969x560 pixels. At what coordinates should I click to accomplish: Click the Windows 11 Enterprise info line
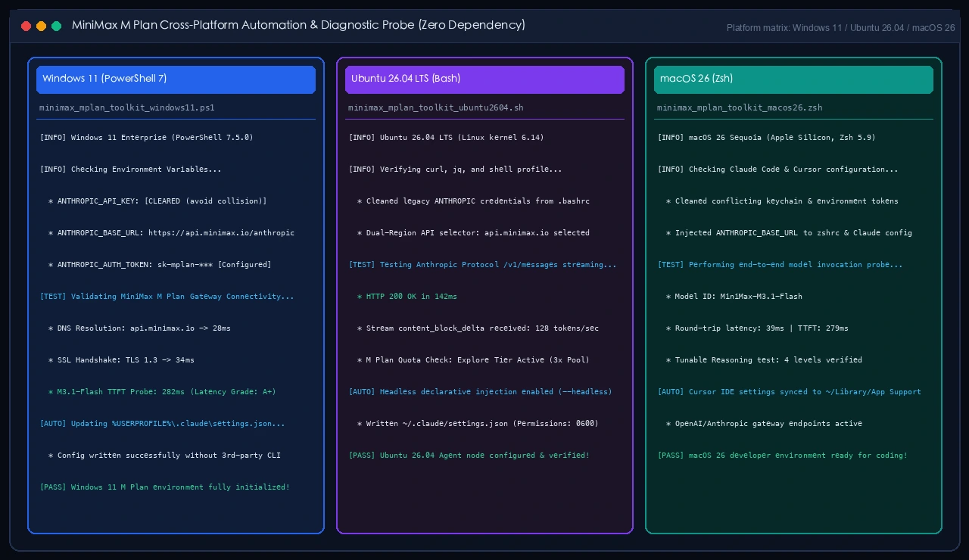click(x=147, y=138)
